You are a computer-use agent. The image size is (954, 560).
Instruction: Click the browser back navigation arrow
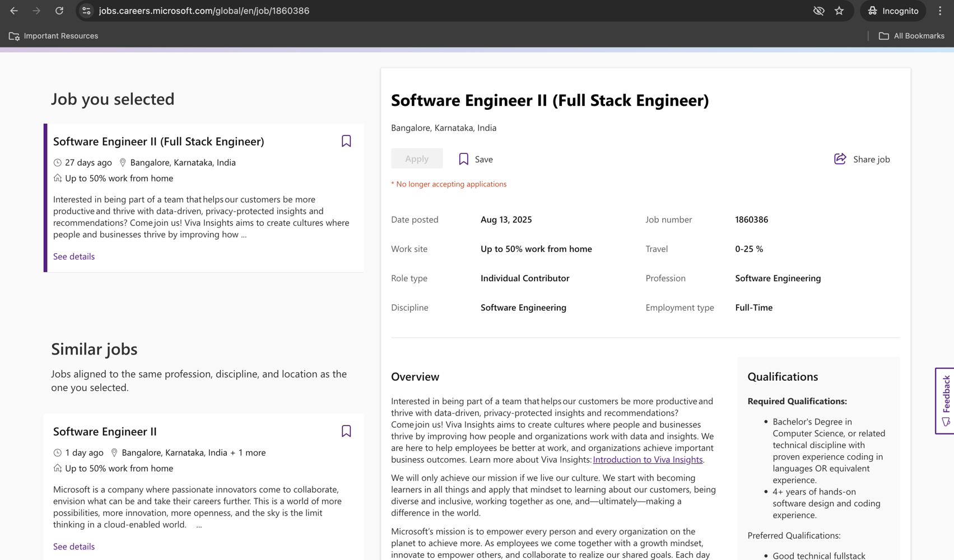click(13, 11)
